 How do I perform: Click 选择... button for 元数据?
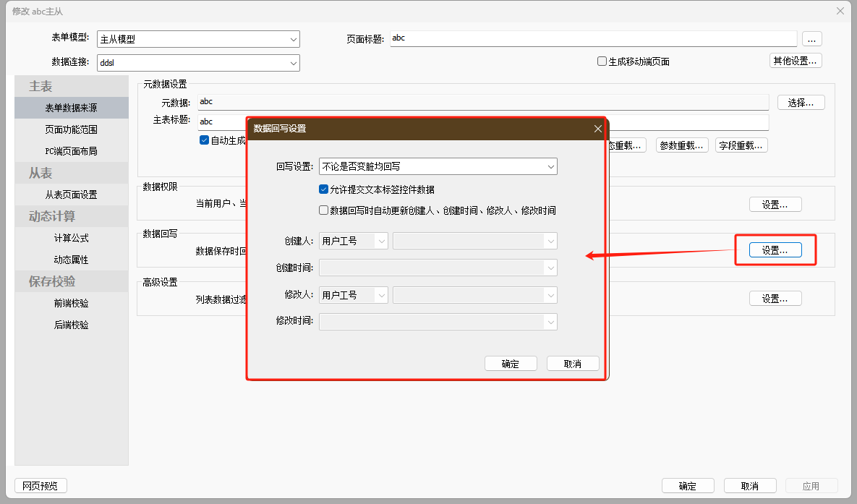(801, 103)
